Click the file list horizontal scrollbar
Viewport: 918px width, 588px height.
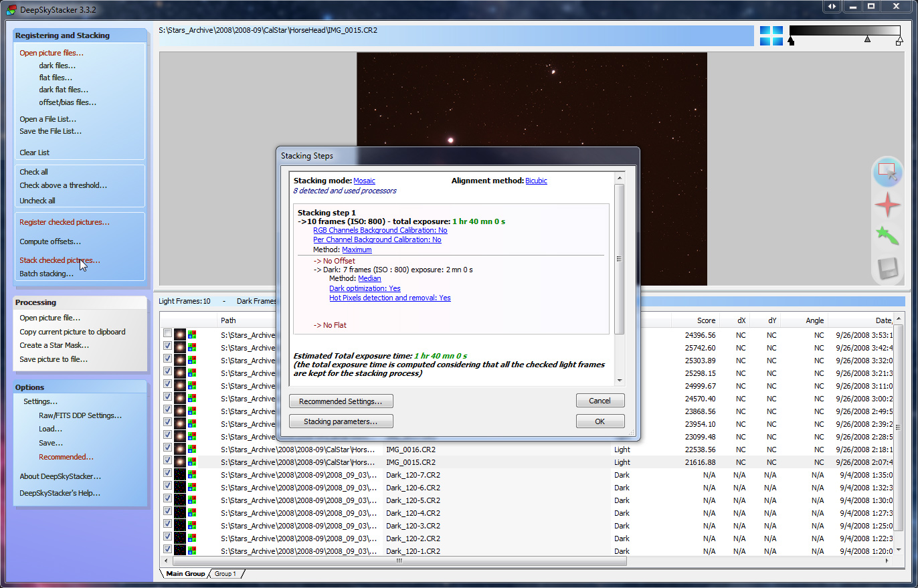(399, 561)
